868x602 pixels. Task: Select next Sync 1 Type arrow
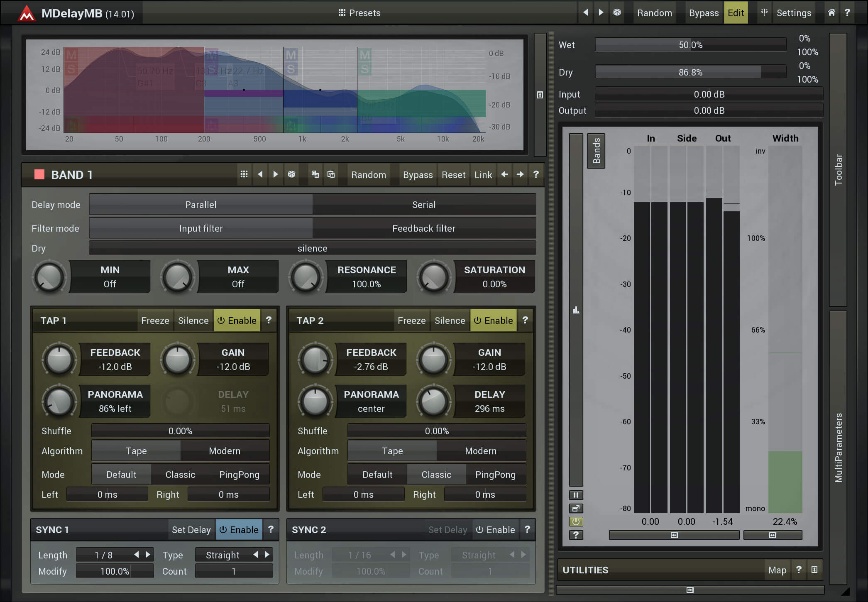(267, 555)
